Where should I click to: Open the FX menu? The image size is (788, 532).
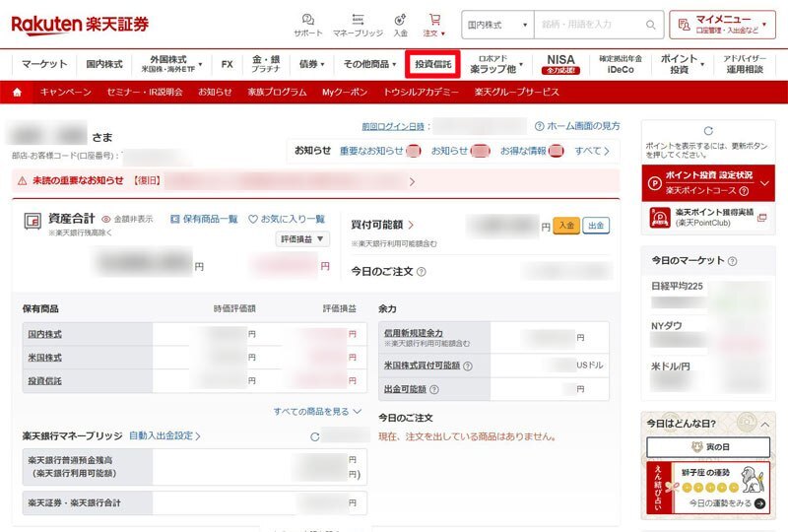coord(228,64)
